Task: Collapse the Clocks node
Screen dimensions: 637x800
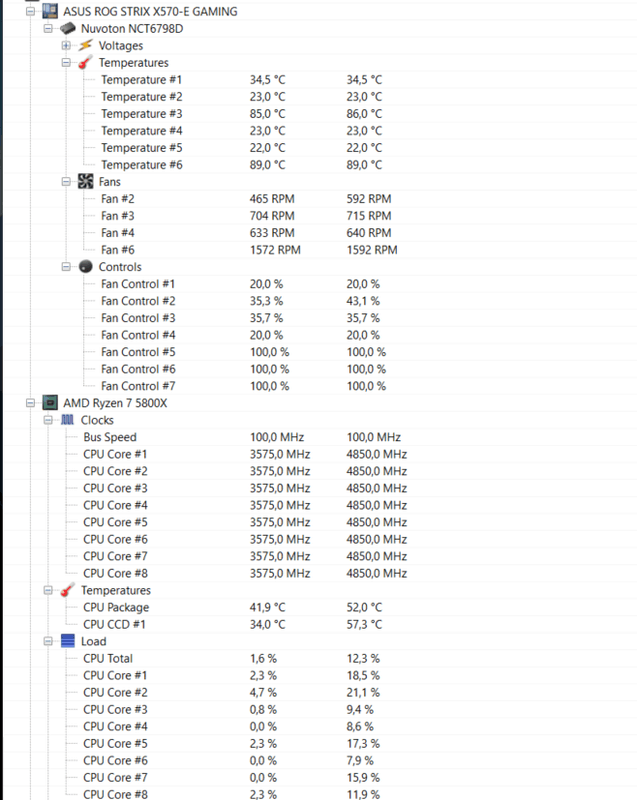Action: tap(48, 420)
